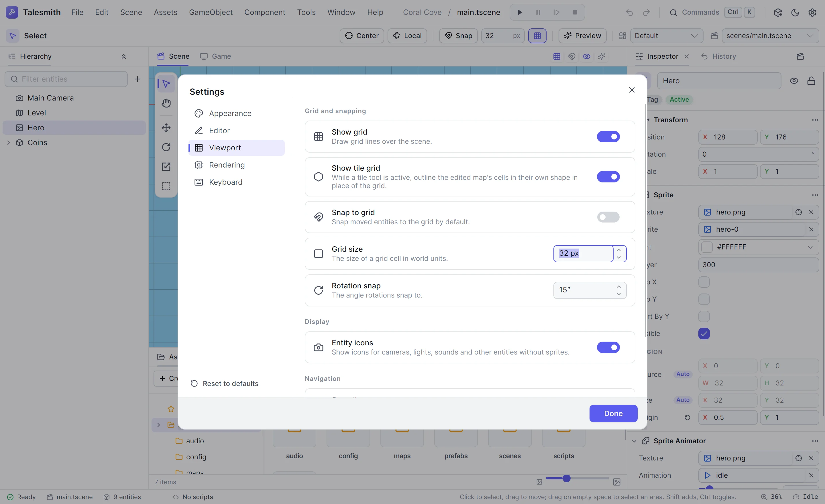Select the Rect marquee tool in viewport toolbar
825x504 pixels.
point(166,186)
